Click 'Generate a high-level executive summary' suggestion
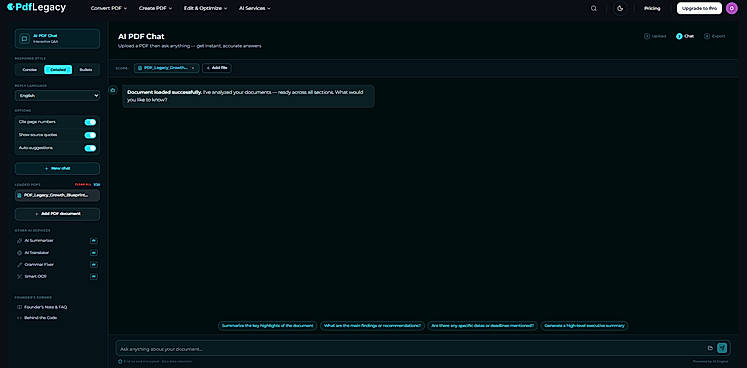747x368 pixels. [584, 326]
